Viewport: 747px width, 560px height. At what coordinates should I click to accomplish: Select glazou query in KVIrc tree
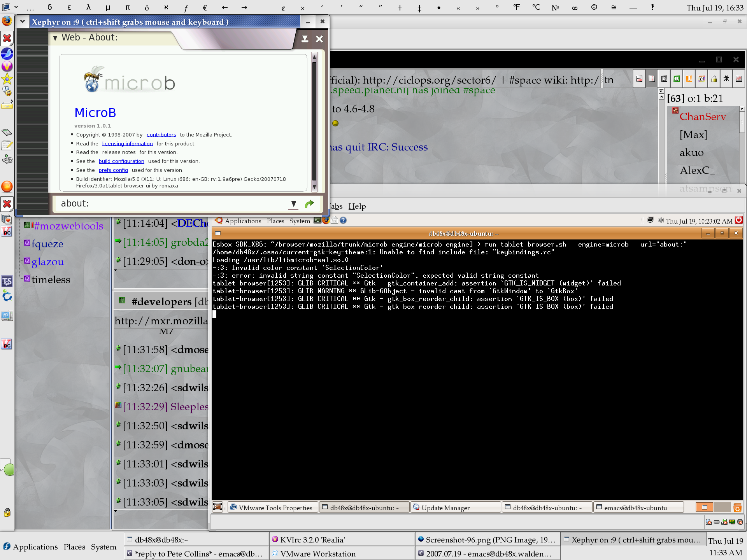coord(48,262)
